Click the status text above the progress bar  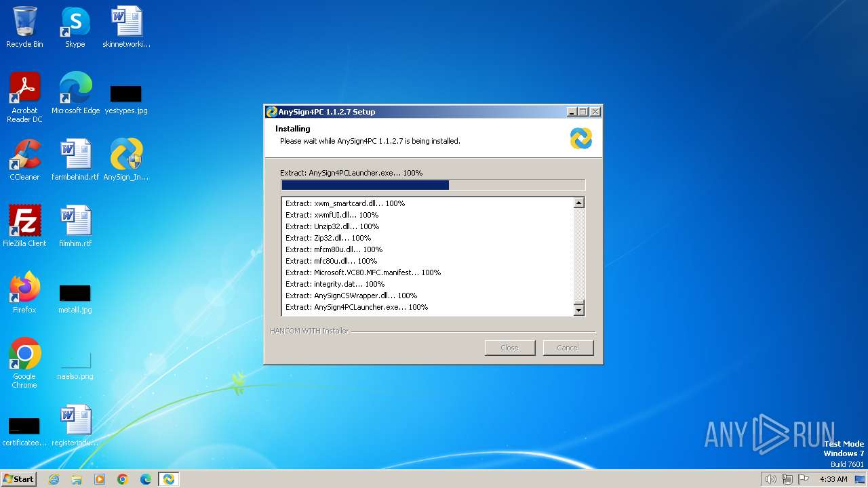click(x=351, y=173)
